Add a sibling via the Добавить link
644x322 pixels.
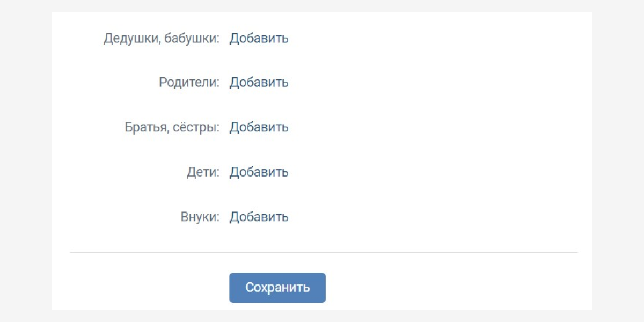[x=259, y=128]
